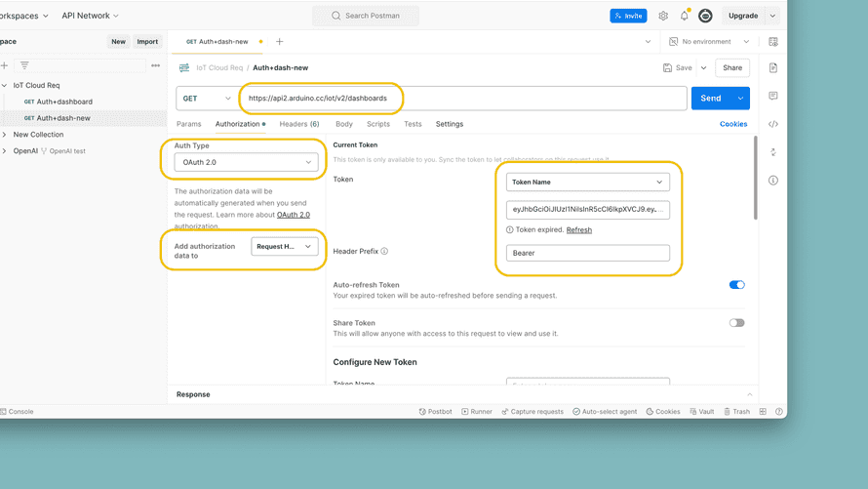Open the Upgrade arrow dropdown
This screenshot has height=489, width=868.
coord(772,16)
